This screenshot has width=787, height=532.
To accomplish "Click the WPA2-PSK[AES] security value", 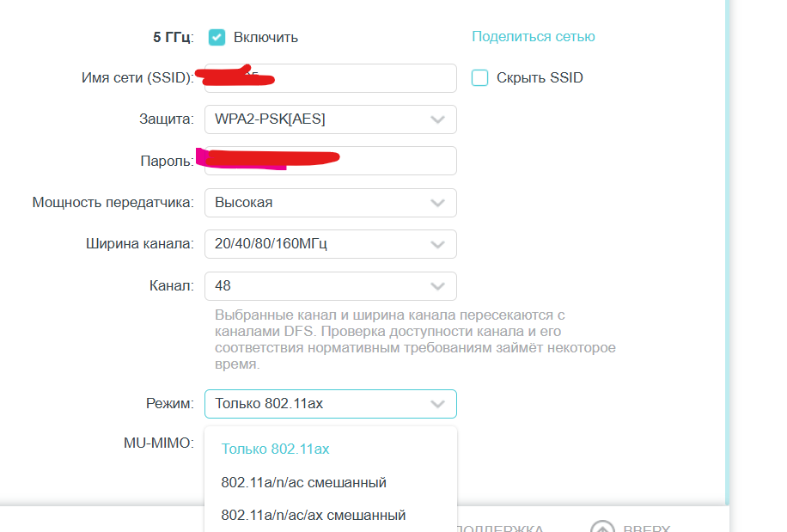I will (270, 119).
